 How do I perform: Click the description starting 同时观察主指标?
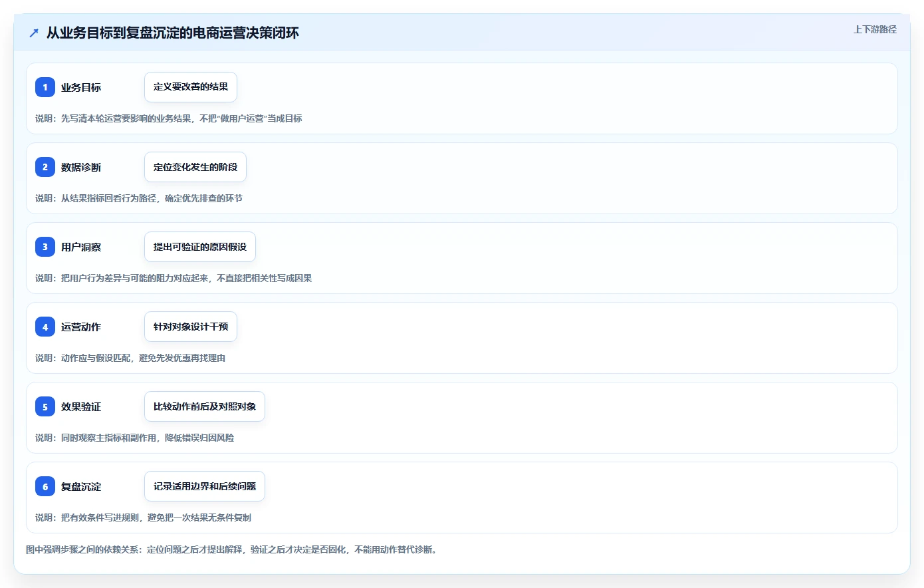pos(135,438)
